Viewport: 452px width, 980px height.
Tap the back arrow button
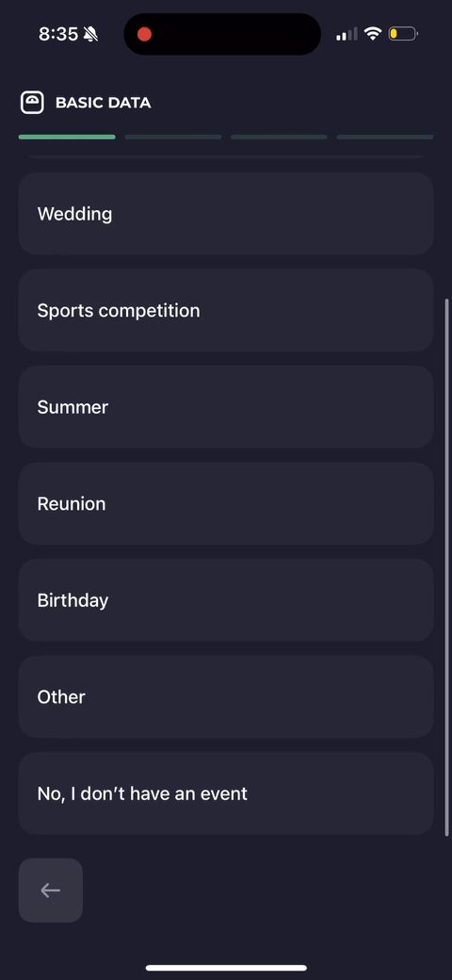[x=51, y=890]
